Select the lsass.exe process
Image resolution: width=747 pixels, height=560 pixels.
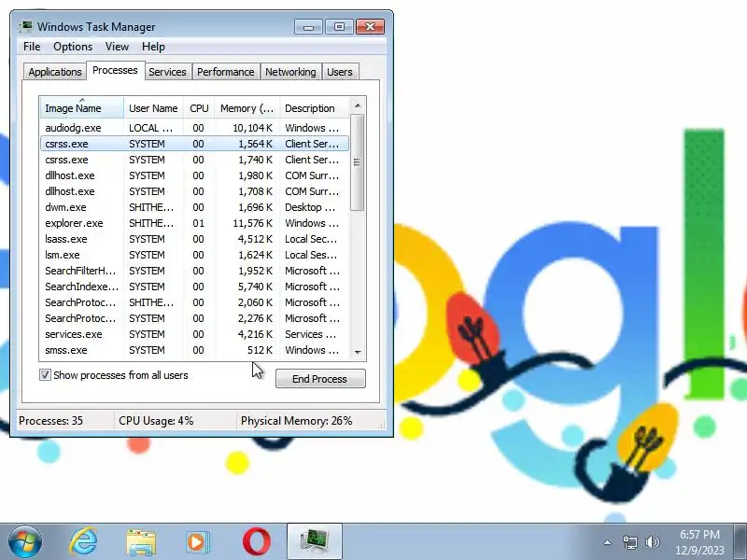click(194, 239)
